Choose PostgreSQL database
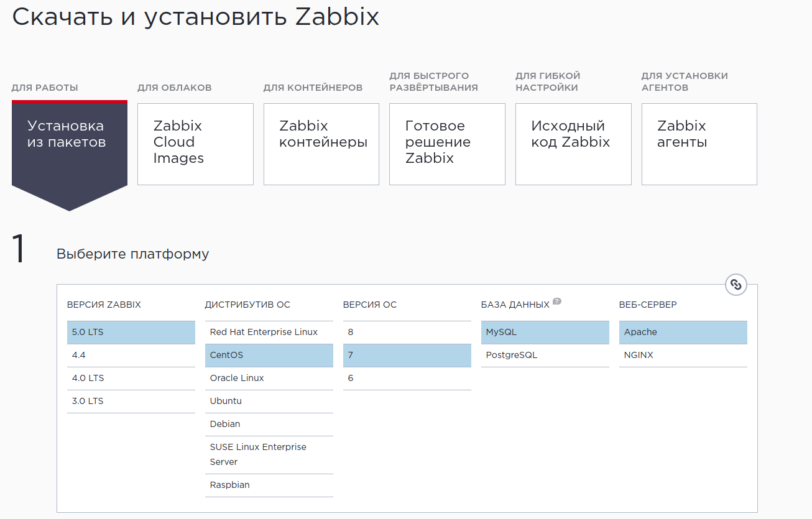 pos(545,356)
